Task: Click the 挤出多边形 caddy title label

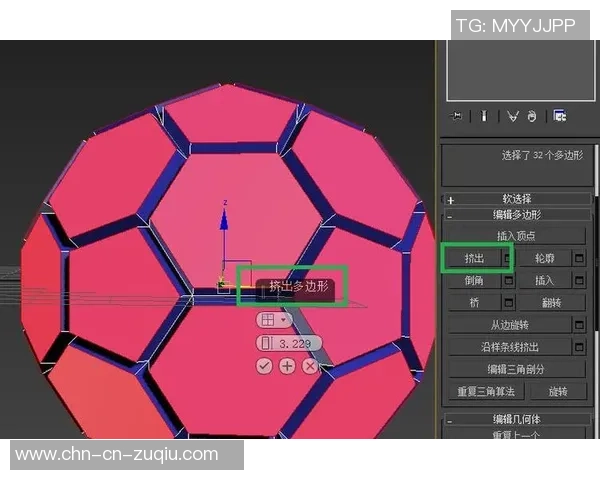Action: click(x=298, y=286)
